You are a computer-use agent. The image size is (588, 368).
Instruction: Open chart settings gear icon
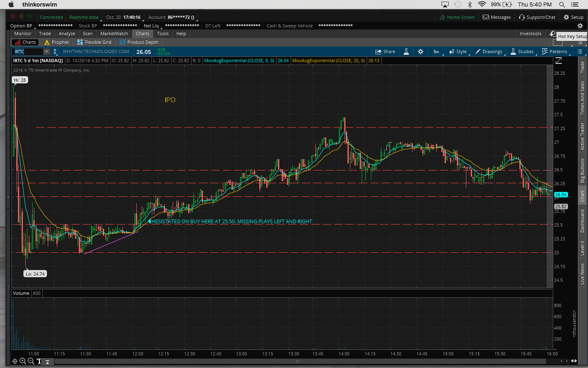point(421,52)
